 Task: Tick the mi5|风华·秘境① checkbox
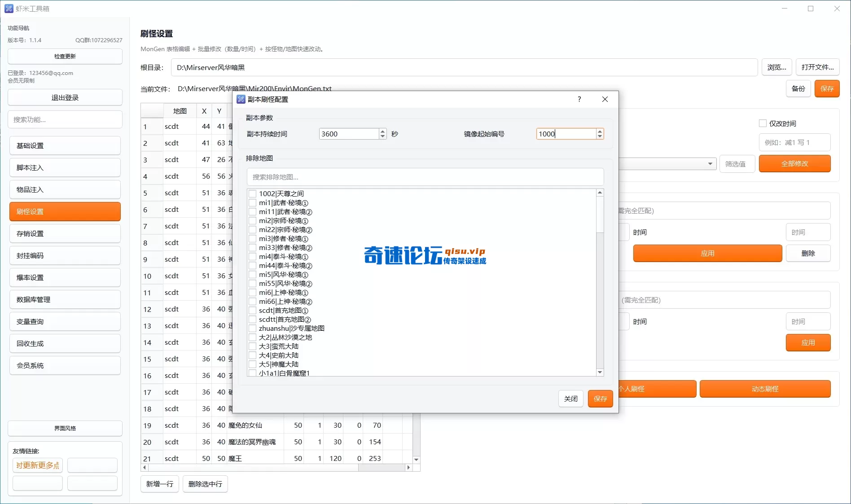tap(253, 275)
